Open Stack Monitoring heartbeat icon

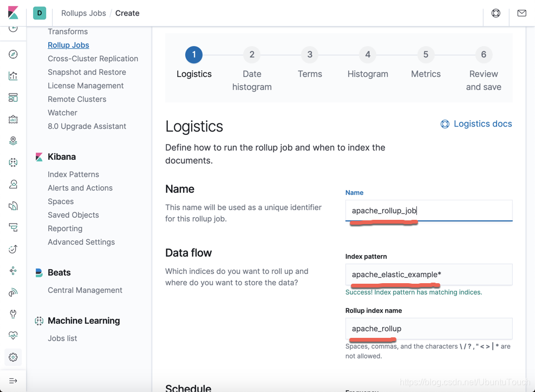pos(13,335)
